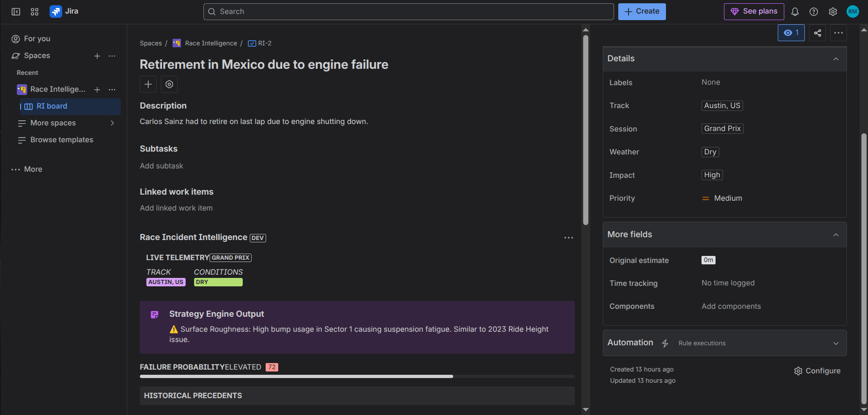Screen dimensions: 868x415
Task: Collapse the Details section
Action: pos(836,59)
